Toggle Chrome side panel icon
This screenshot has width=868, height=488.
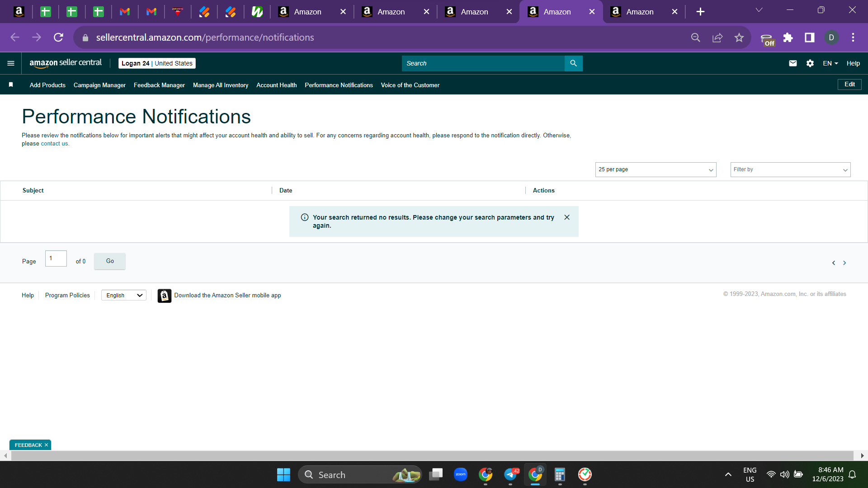coord(810,38)
